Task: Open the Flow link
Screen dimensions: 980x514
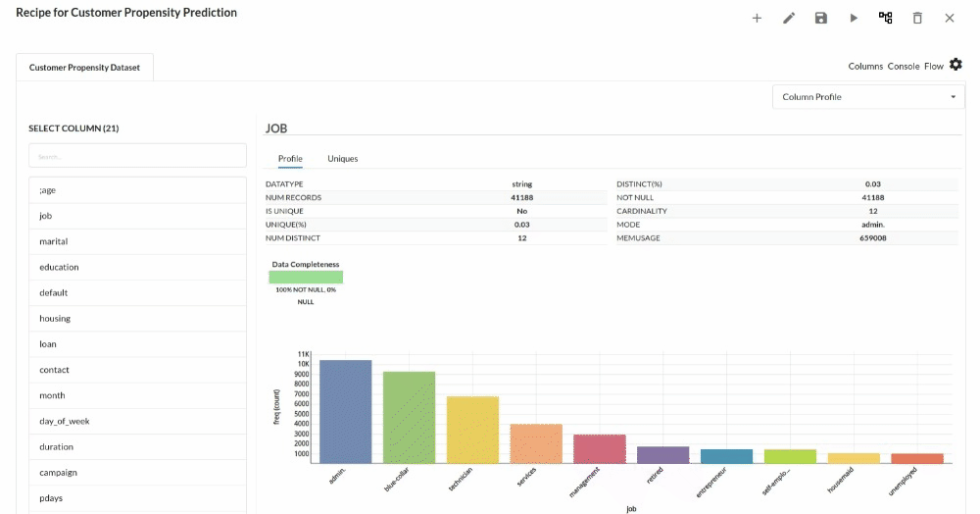Action: [x=934, y=67]
